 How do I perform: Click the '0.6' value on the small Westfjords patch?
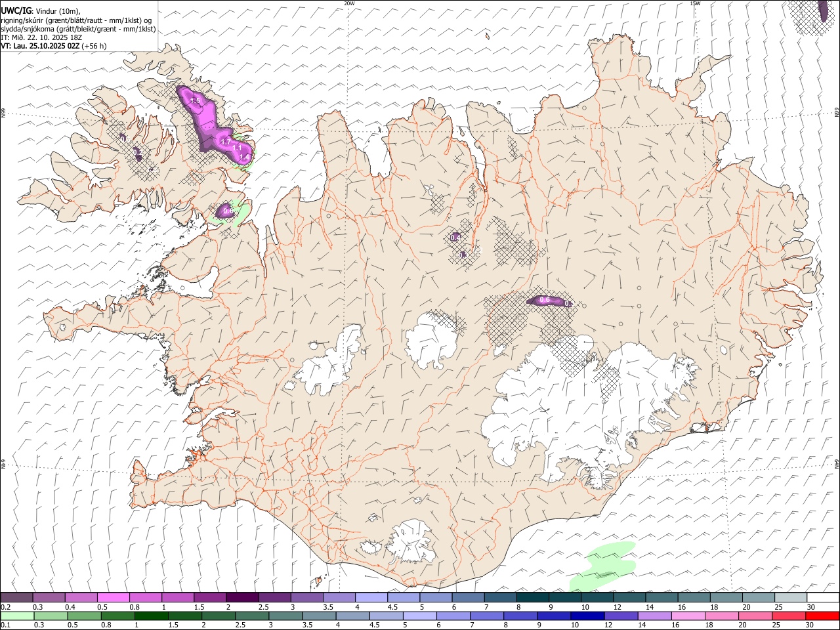coord(227,211)
